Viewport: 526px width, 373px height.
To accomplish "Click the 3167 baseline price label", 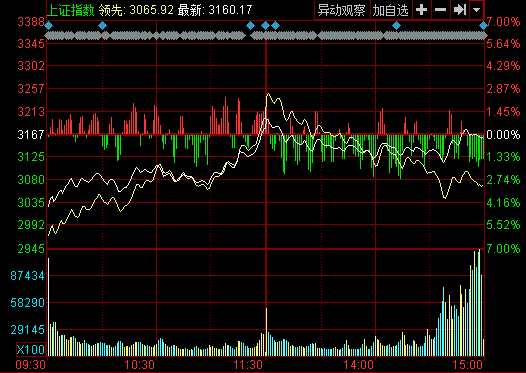I will point(31,135).
